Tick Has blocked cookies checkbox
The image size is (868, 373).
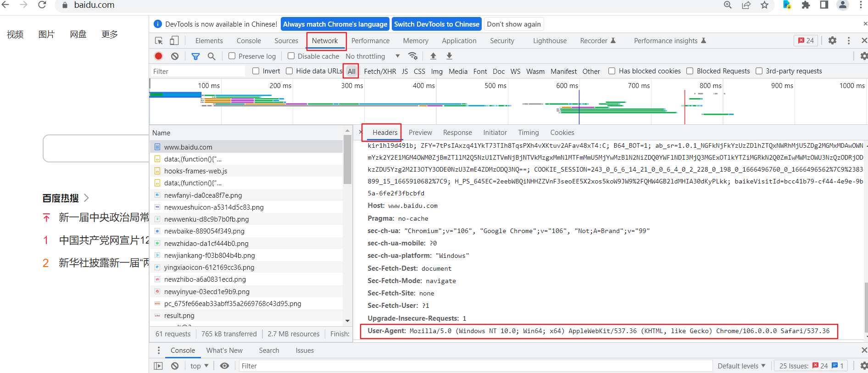(x=612, y=71)
